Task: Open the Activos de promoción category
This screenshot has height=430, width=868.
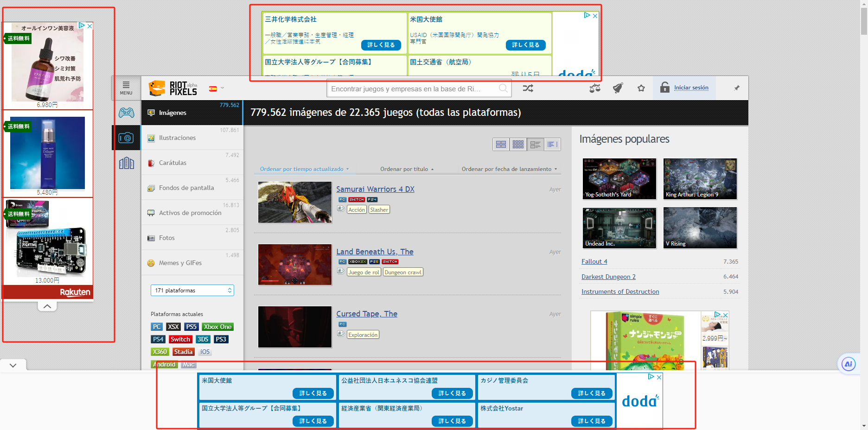Action: point(192,213)
